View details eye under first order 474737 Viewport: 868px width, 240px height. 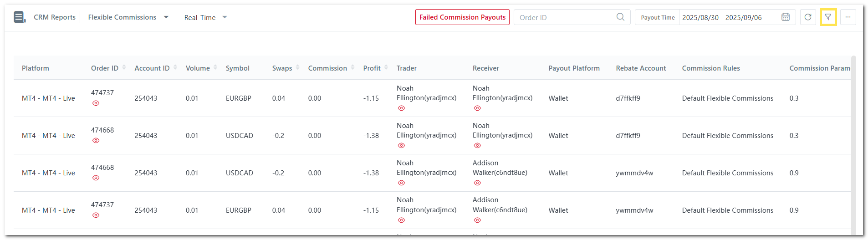pyautogui.click(x=96, y=103)
